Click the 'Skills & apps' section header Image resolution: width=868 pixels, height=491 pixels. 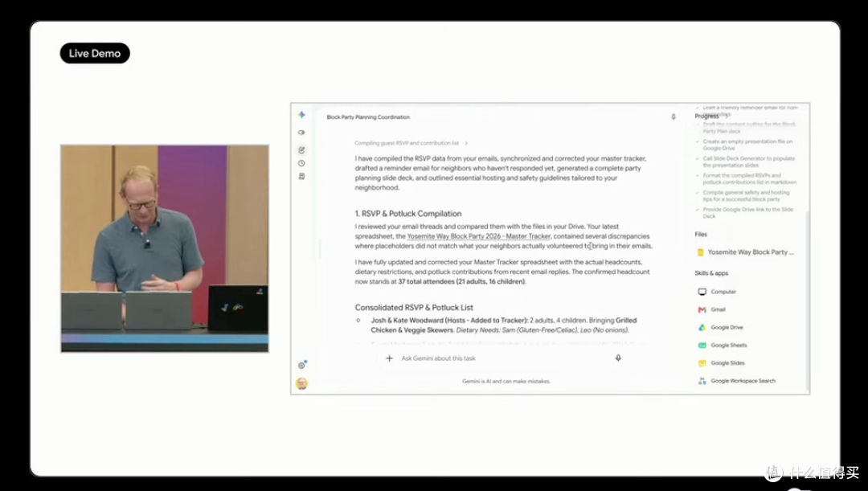click(x=711, y=273)
